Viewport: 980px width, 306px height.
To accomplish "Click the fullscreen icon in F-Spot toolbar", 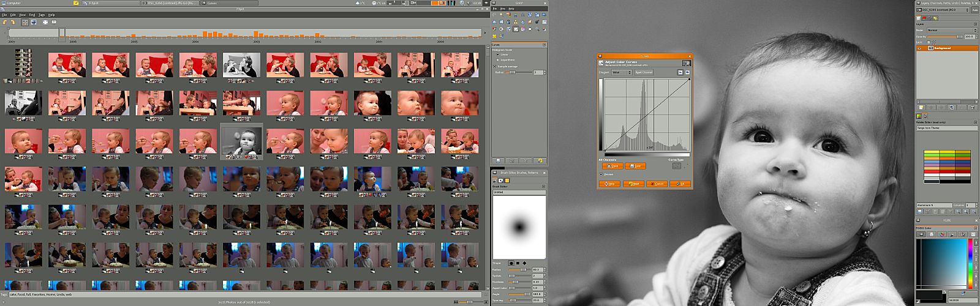I will tap(45, 22).
